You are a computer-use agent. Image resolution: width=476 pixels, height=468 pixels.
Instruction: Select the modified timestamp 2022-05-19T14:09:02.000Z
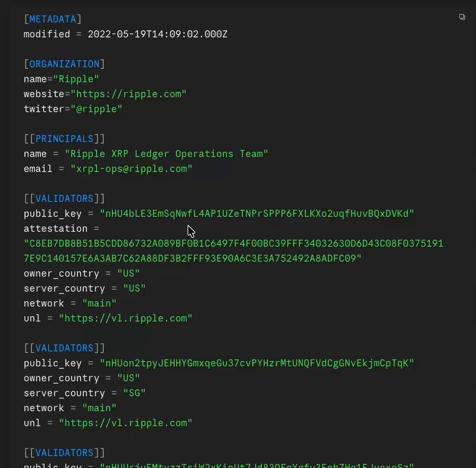coord(157,34)
